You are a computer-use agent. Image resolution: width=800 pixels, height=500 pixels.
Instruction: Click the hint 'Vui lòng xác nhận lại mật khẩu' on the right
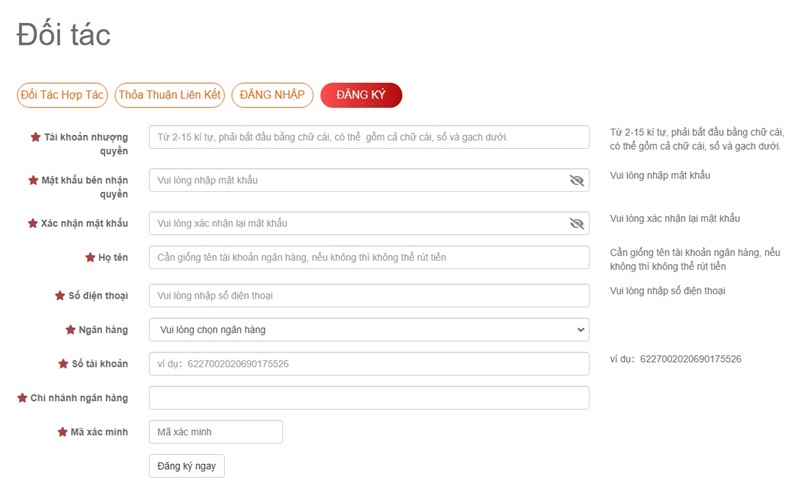click(x=675, y=218)
